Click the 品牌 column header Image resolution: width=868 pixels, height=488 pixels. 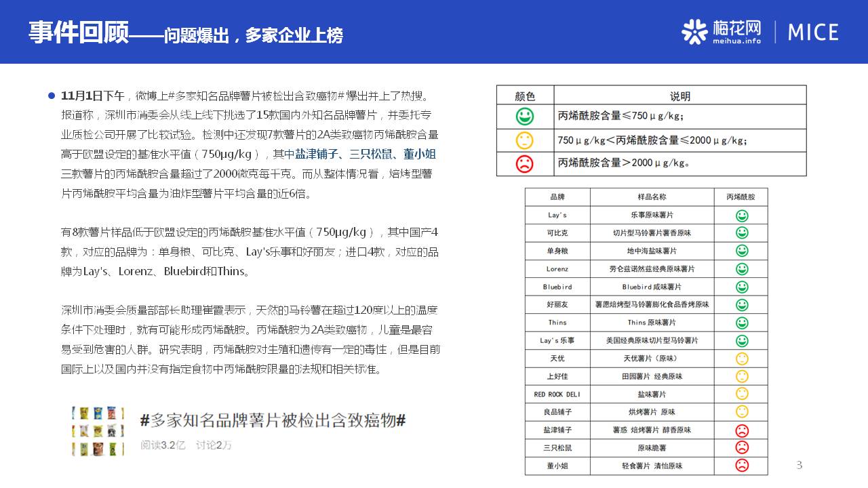pyautogui.click(x=557, y=197)
